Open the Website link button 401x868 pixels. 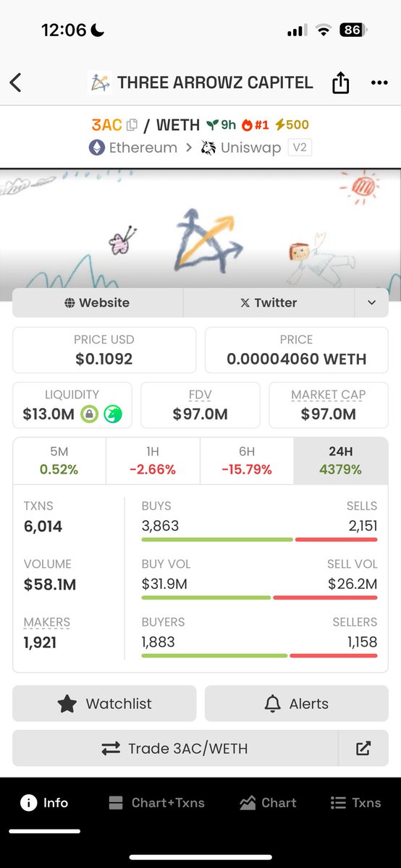click(x=98, y=302)
